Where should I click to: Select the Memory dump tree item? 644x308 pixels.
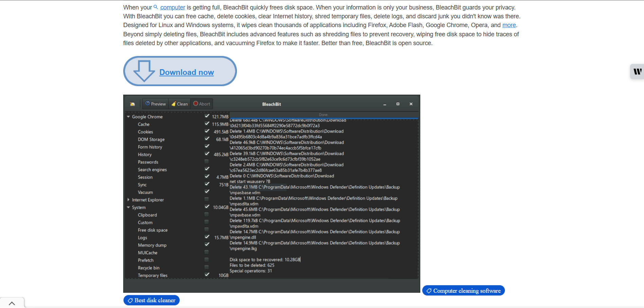(152, 245)
